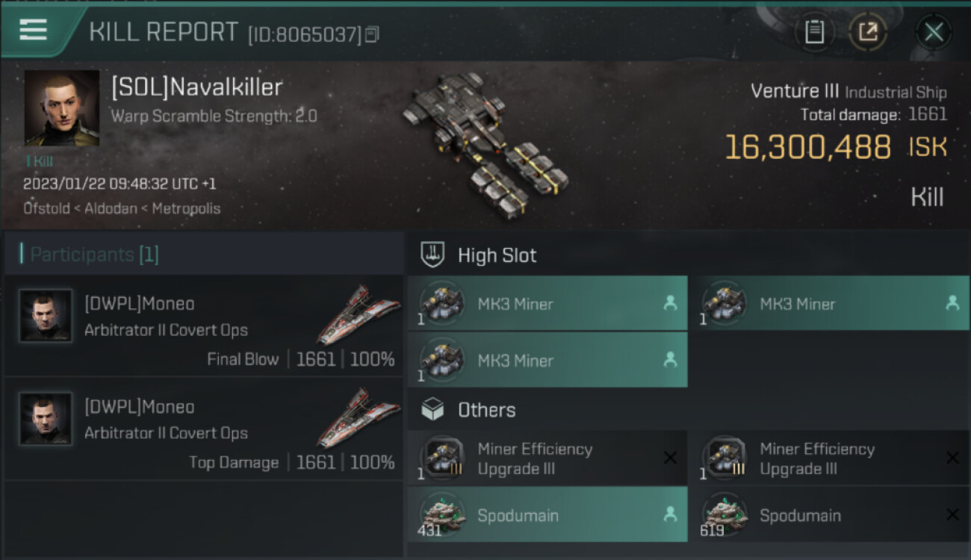Viewport: 971px width, 560px height.
Task: Close the kill report window
Action: tap(933, 32)
